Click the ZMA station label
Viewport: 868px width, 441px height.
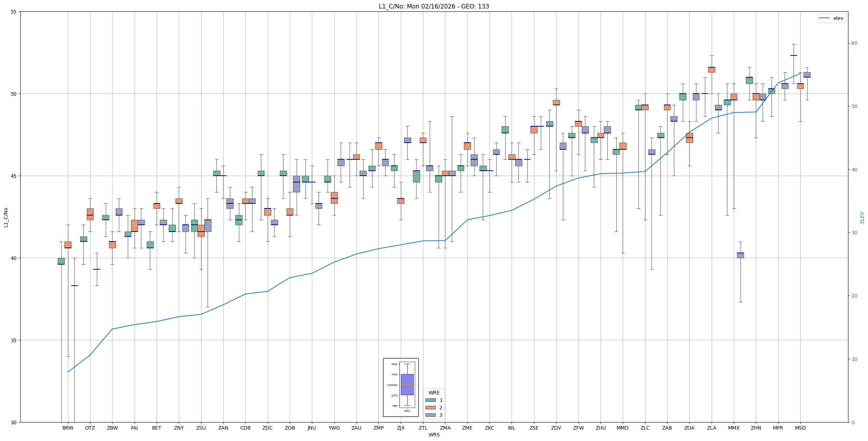pos(445,428)
